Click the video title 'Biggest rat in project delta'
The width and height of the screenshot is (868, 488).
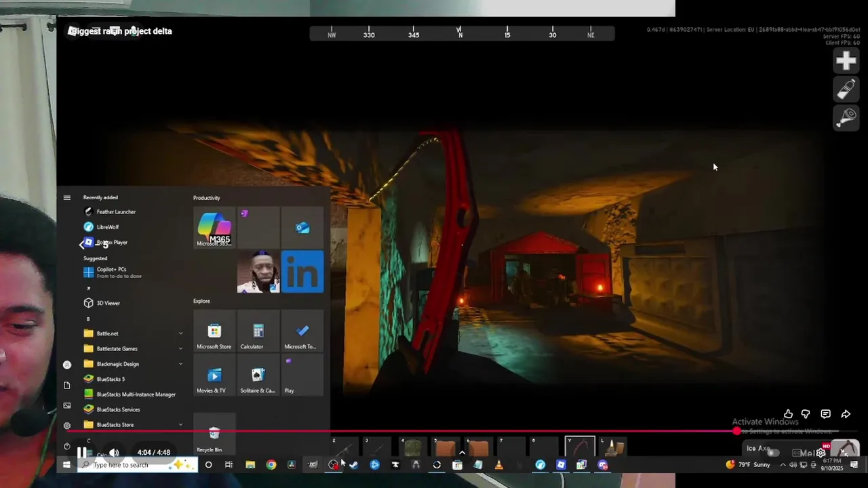(121, 31)
